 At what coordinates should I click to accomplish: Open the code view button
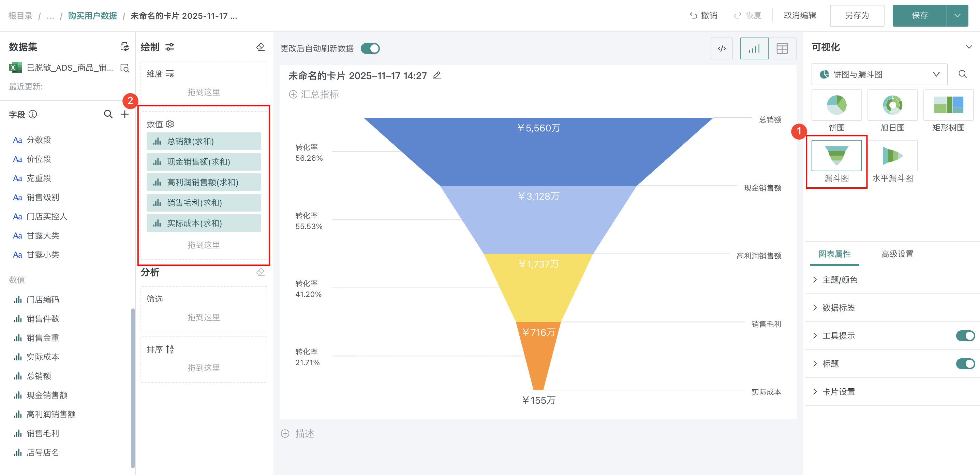point(721,48)
